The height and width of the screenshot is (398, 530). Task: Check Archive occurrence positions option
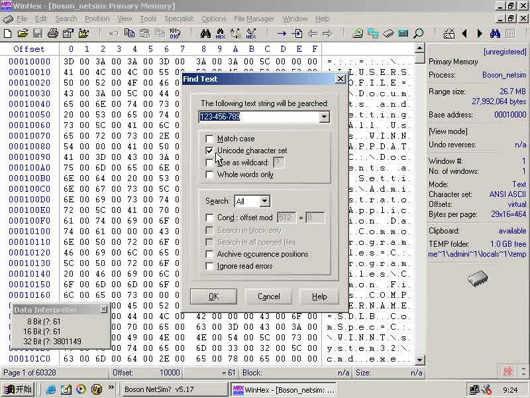coord(209,254)
